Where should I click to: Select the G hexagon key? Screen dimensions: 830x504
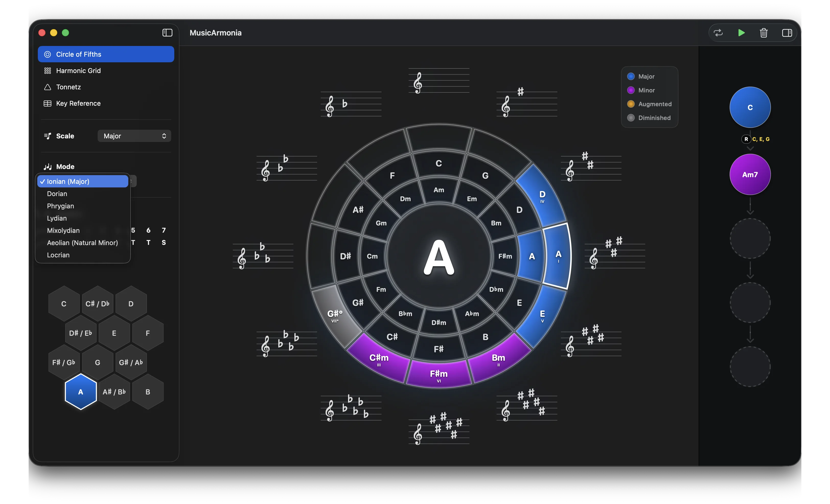click(x=97, y=362)
